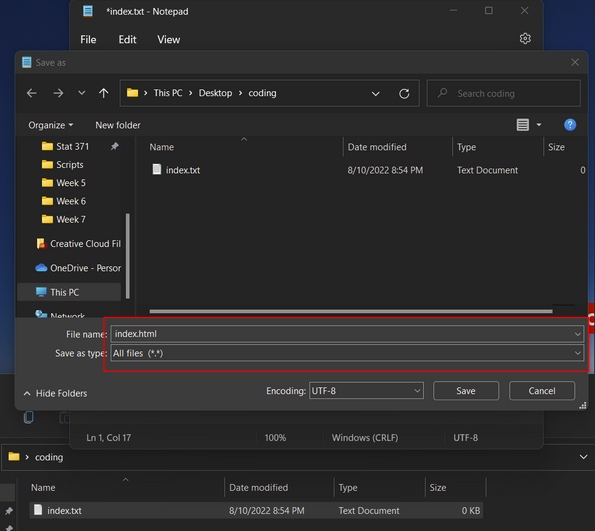Sort by Type column in Save as dialog
The width and height of the screenshot is (595, 531).
pyautogui.click(x=466, y=147)
